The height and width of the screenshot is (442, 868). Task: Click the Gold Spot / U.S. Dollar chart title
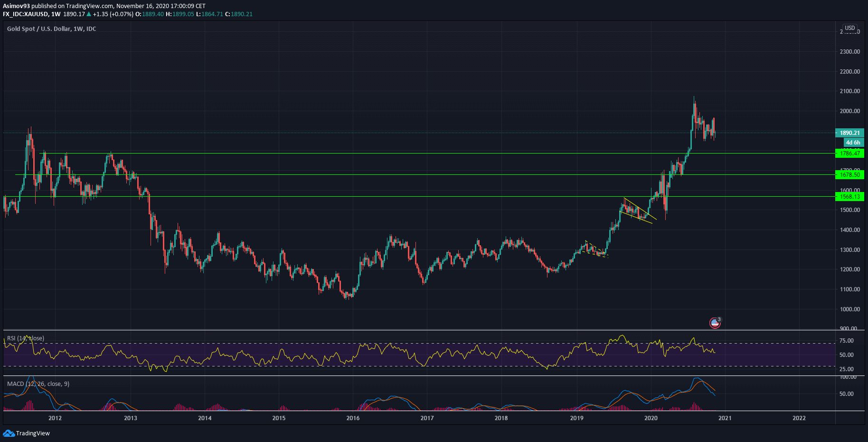51,29
